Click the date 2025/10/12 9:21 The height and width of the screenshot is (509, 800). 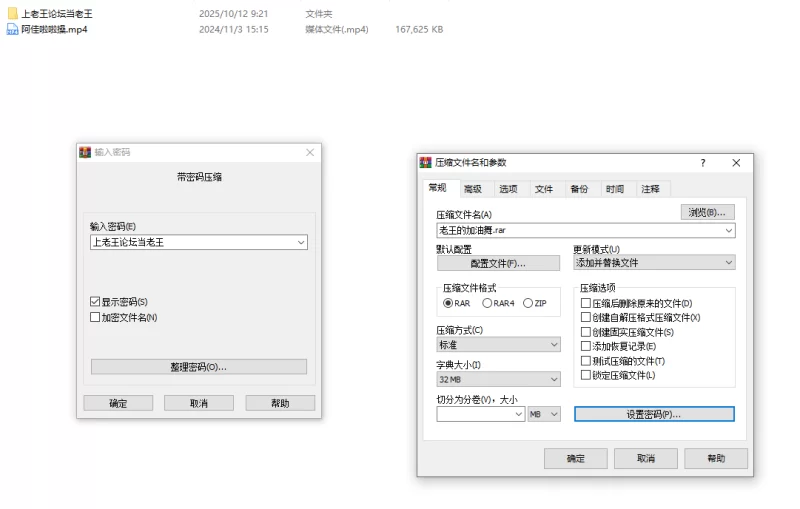[x=234, y=14]
